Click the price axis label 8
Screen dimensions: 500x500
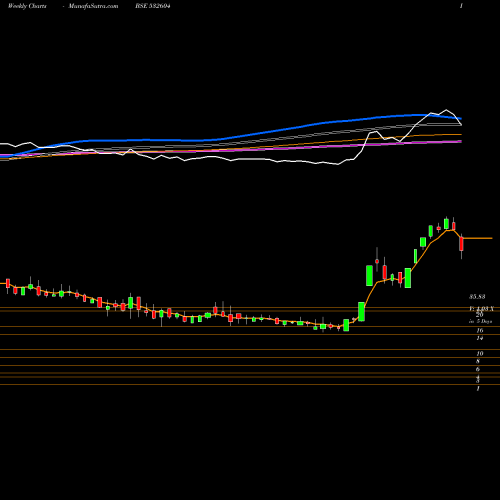tap(478, 361)
